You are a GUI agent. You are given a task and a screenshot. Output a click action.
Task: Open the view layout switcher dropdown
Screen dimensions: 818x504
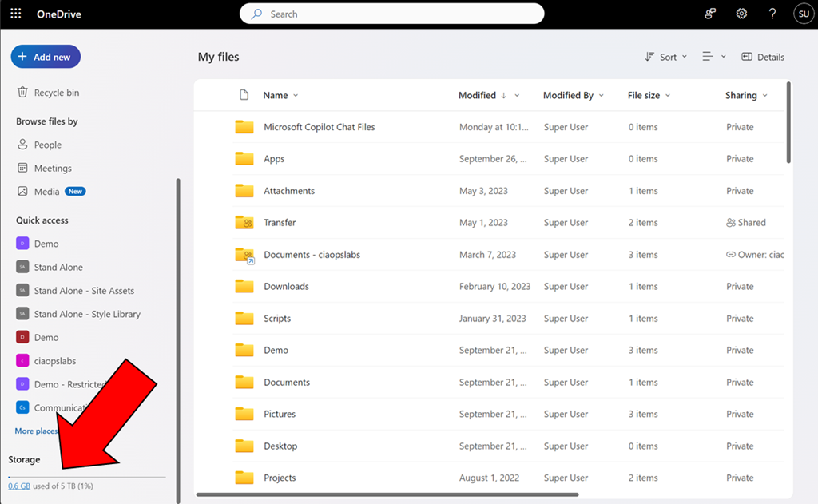713,57
